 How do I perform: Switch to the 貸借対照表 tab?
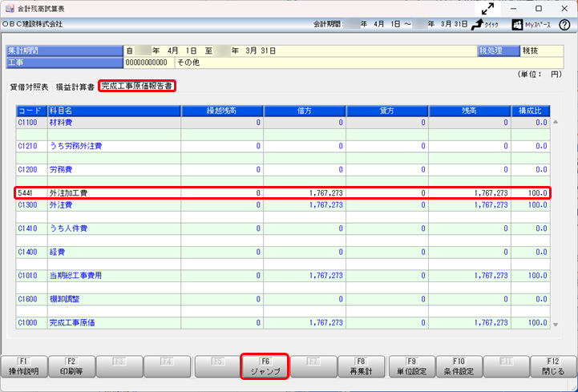point(29,86)
